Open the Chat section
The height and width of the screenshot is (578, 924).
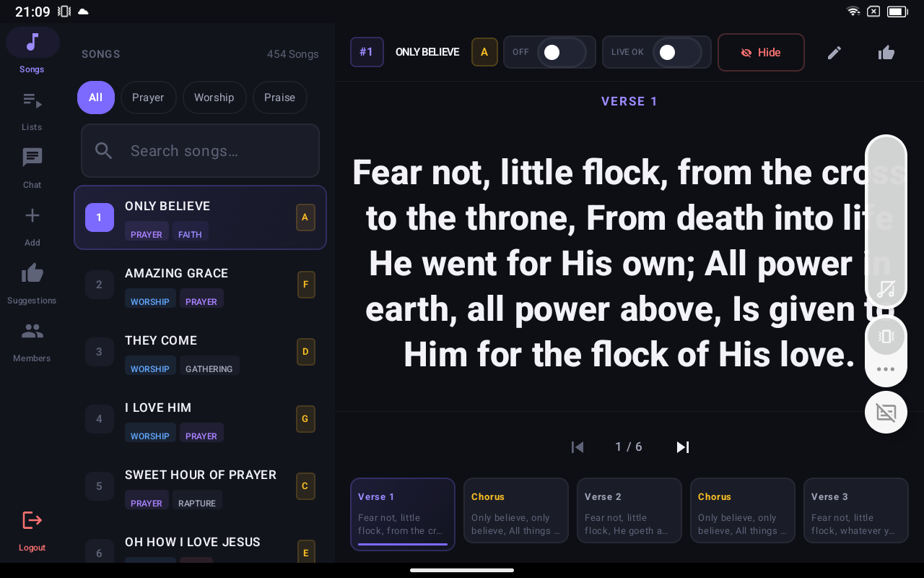click(32, 168)
